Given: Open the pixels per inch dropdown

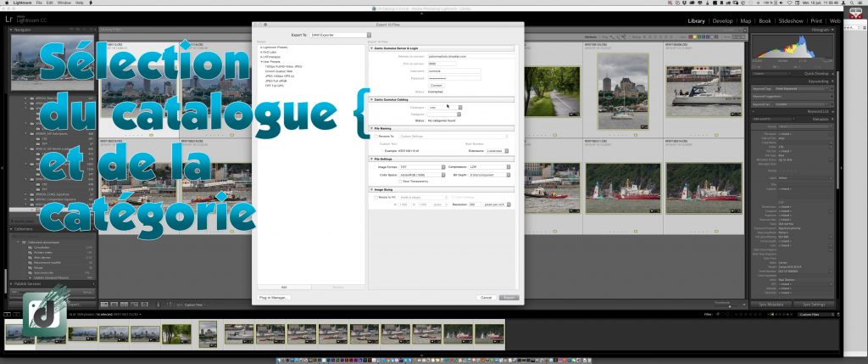Looking at the screenshot, I should (x=497, y=204).
